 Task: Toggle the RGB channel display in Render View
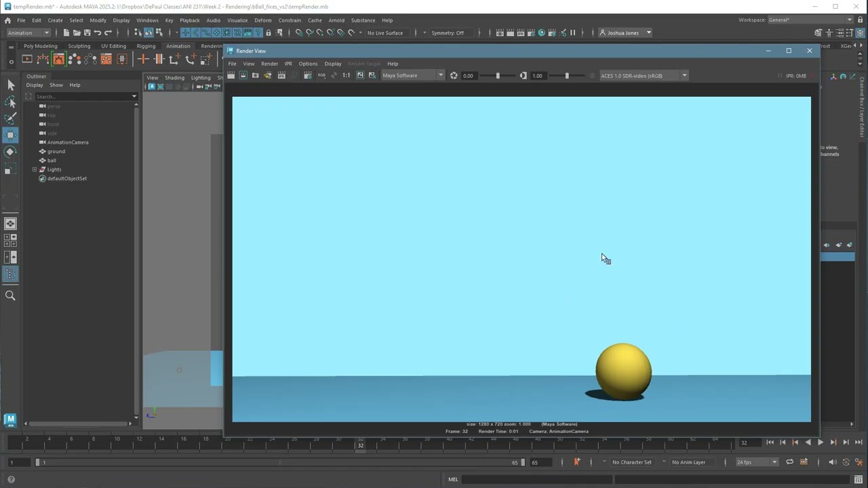(321, 75)
